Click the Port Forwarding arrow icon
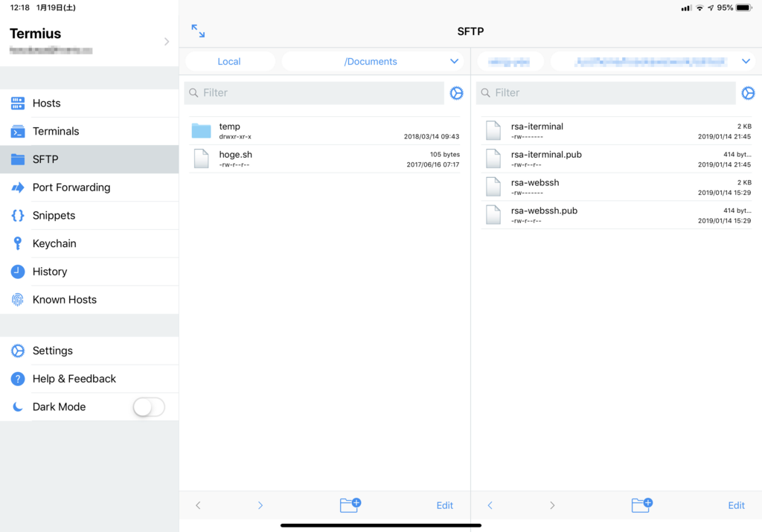Viewport: 762px width, 532px height. pos(18,188)
